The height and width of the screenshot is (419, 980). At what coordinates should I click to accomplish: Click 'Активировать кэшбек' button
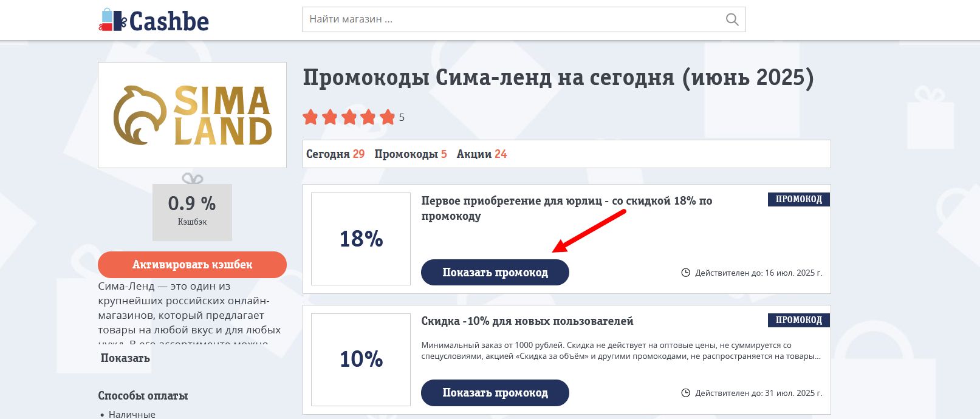[x=192, y=265]
